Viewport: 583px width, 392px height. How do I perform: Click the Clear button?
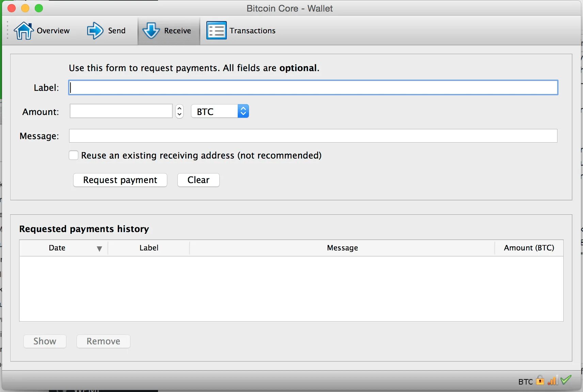[x=199, y=180]
